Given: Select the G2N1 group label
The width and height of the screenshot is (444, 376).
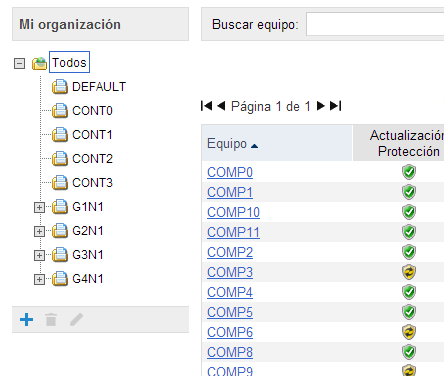Looking at the screenshot, I should pos(88,231).
